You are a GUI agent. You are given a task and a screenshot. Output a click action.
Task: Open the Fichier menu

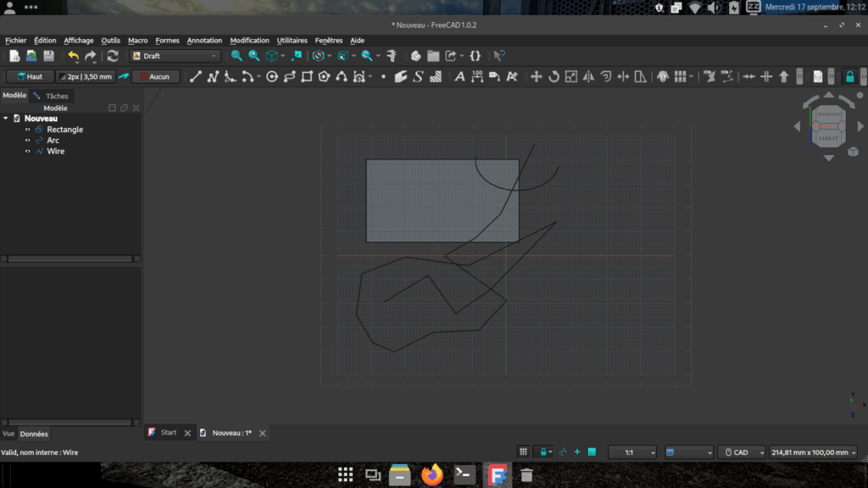click(x=15, y=41)
